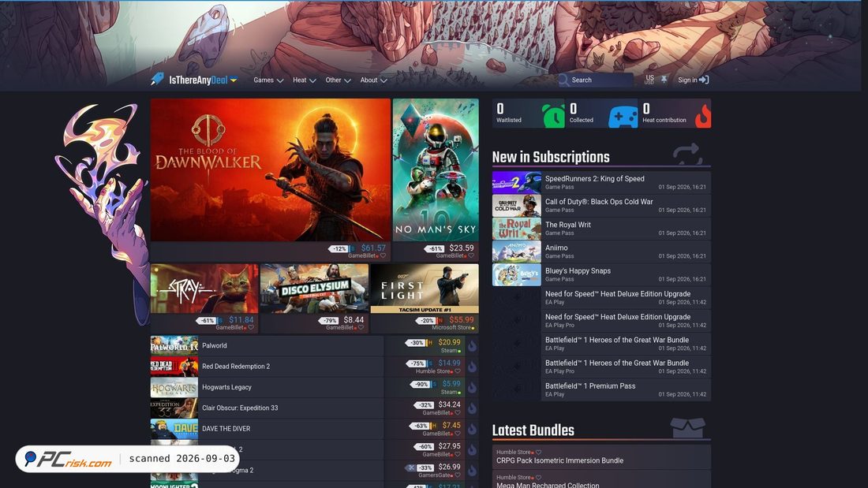Screen dimensions: 868x488
Task: Expand the Games menu chevron
Action: [280, 80]
